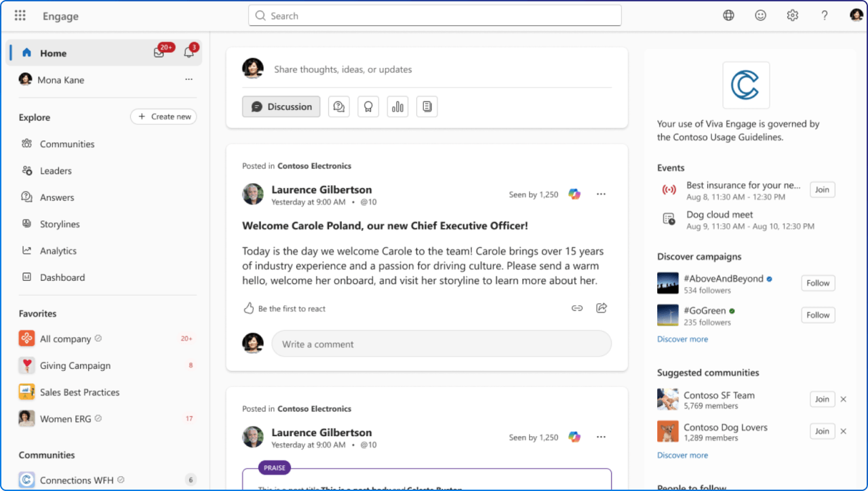
Task: Open the emoji feedback icon
Action: (760, 16)
